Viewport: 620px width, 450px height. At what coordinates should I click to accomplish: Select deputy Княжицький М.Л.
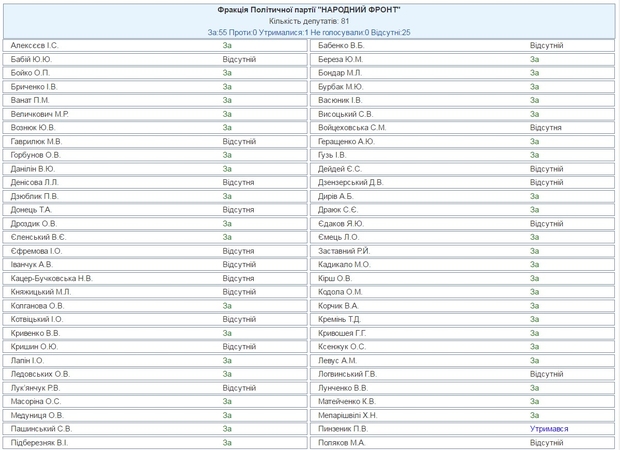pyautogui.click(x=45, y=291)
